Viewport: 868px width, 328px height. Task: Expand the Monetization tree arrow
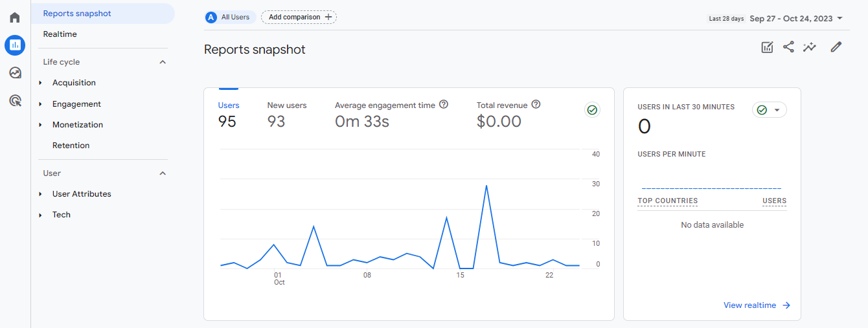click(40, 125)
